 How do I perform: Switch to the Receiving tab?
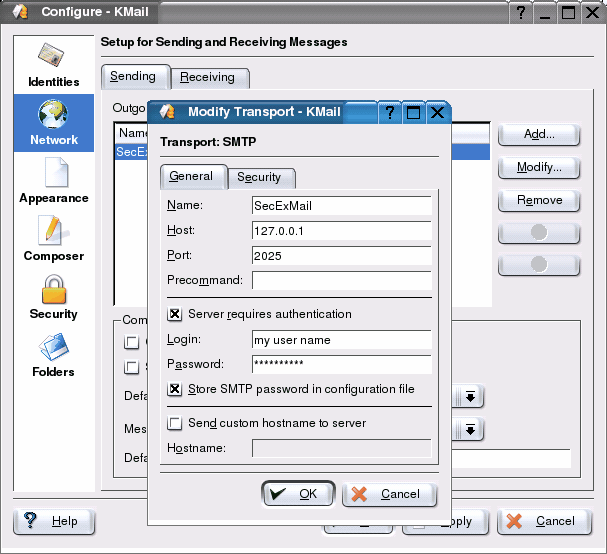(x=210, y=78)
